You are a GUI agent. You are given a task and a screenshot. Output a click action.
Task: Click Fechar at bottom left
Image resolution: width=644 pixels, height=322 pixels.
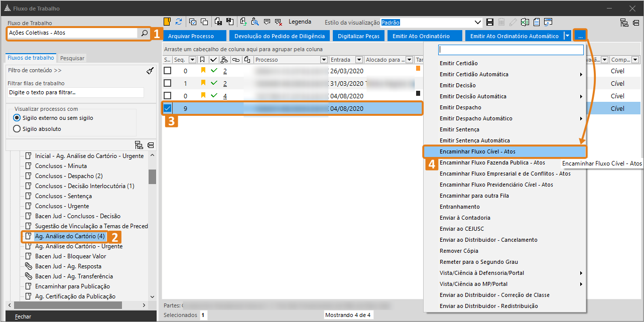(23, 316)
